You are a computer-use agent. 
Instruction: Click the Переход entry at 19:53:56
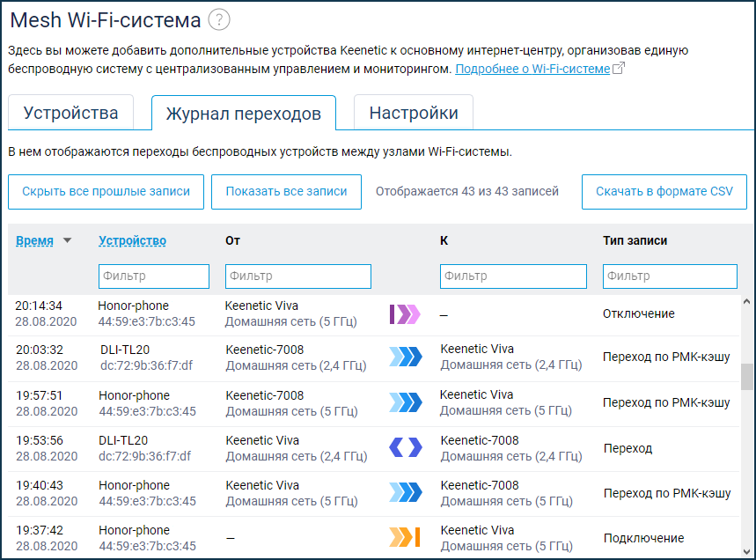click(x=628, y=448)
